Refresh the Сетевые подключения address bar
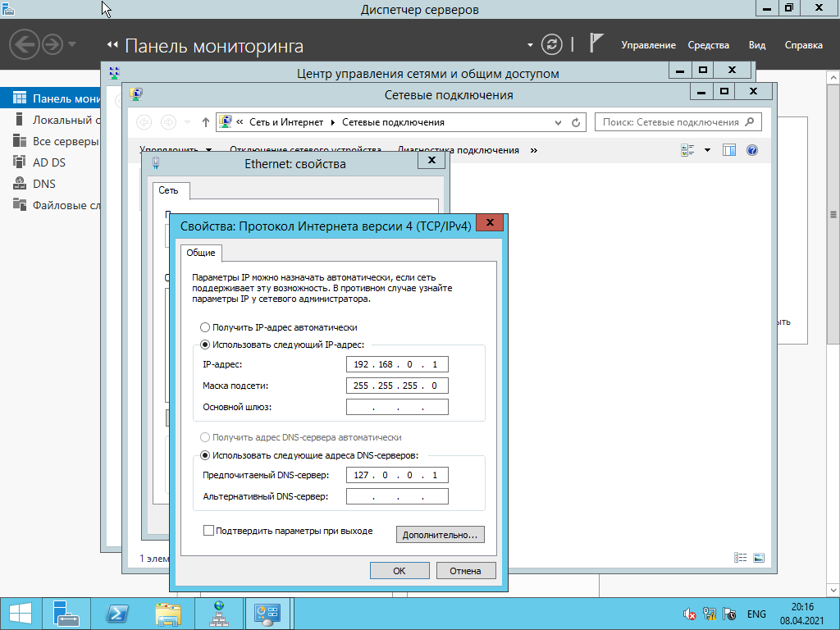The height and width of the screenshot is (630, 840). tap(576, 122)
